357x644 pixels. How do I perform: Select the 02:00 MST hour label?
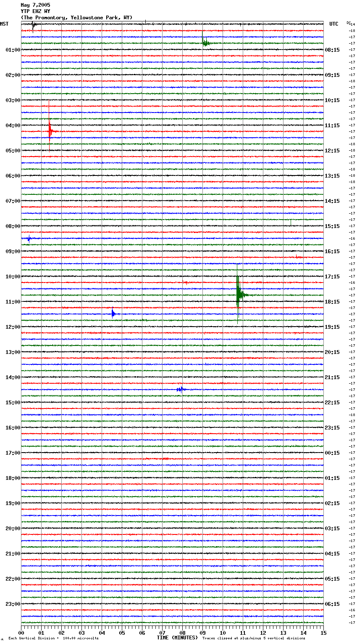[x=13, y=75]
